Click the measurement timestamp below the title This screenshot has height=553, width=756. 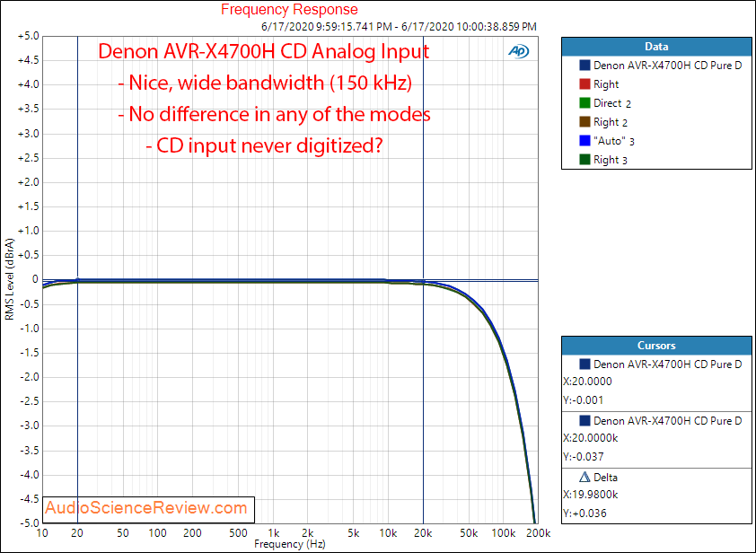tap(399, 27)
